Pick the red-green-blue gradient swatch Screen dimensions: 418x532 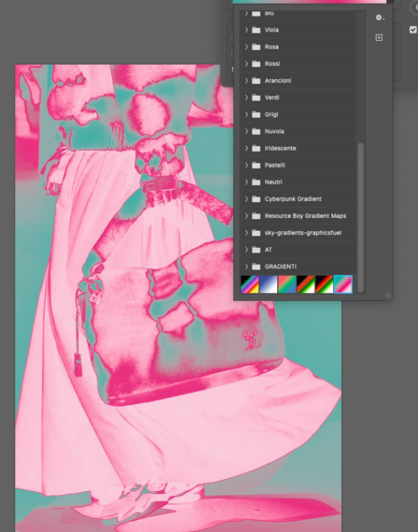(287, 284)
